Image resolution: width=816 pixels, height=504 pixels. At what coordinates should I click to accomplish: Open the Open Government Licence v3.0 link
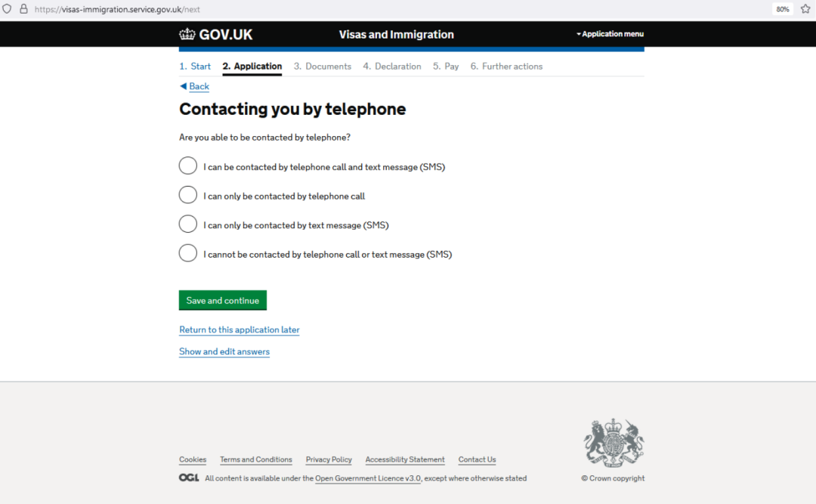[x=368, y=478]
